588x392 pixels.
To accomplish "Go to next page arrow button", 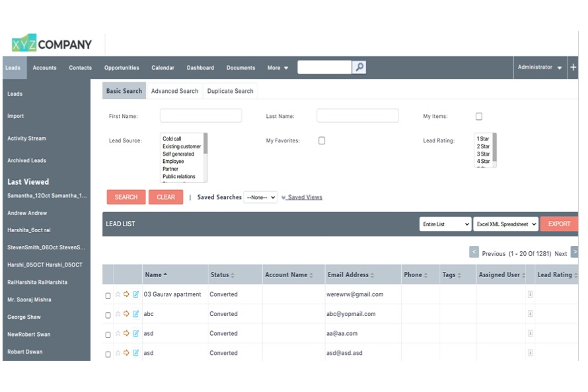I will click(x=574, y=252).
